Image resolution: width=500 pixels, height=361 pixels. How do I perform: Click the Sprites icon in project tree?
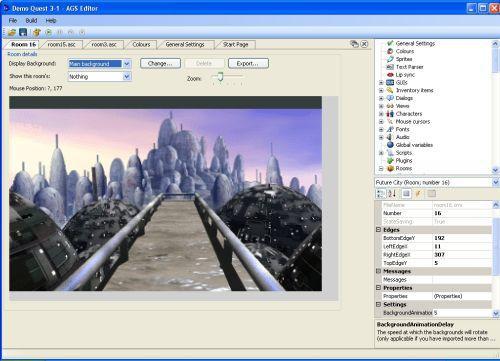click(x=390, y=59)
